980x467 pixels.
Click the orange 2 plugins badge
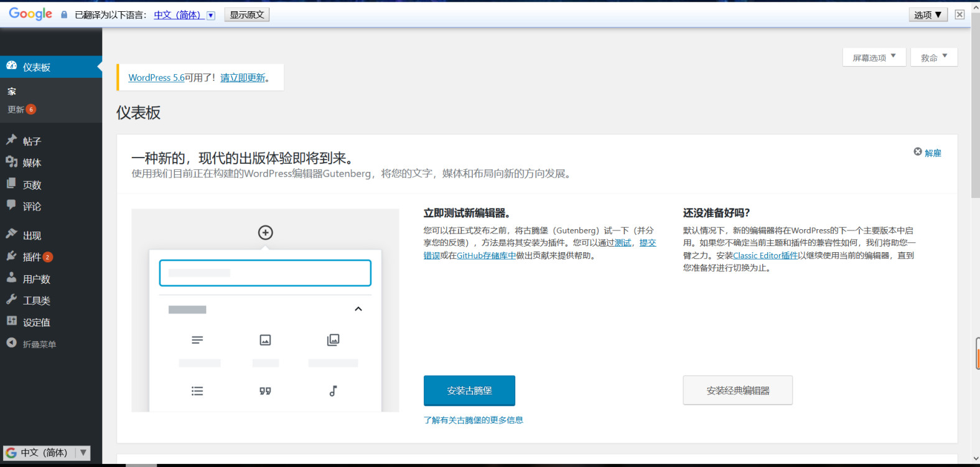[47, 257]
